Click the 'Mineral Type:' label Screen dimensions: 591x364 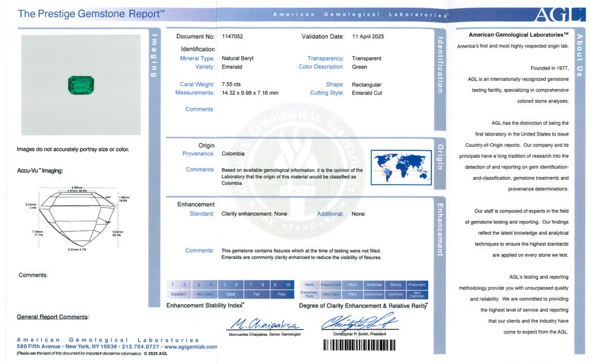coord(197,59)
